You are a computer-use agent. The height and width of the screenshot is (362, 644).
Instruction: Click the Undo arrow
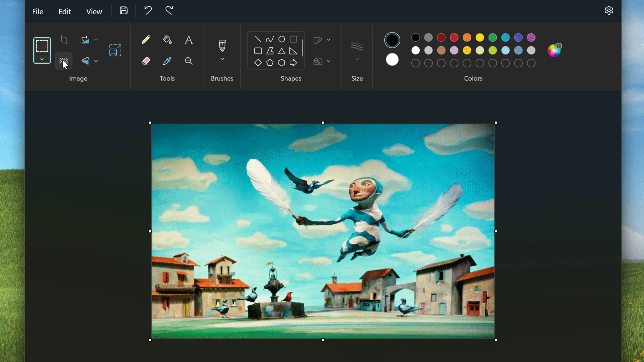(x=148, y=11)
